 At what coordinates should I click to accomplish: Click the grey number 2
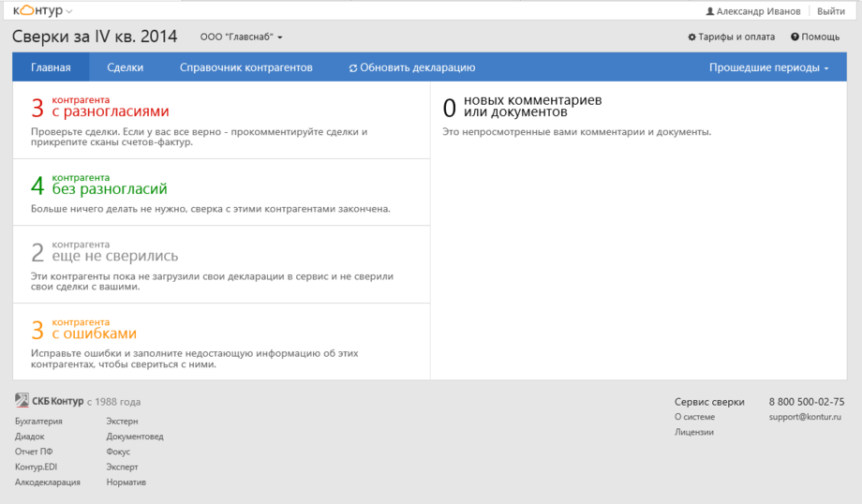tap(37, 253)
